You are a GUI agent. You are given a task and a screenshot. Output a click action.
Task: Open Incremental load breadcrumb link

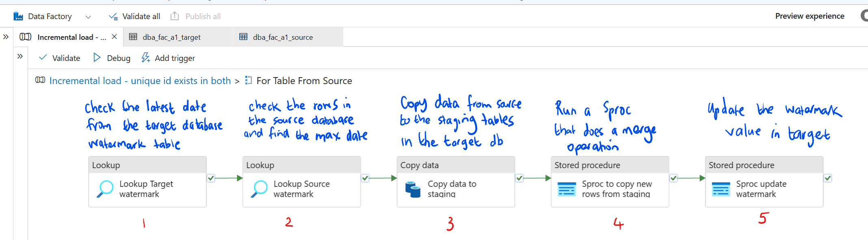point(140,81)
